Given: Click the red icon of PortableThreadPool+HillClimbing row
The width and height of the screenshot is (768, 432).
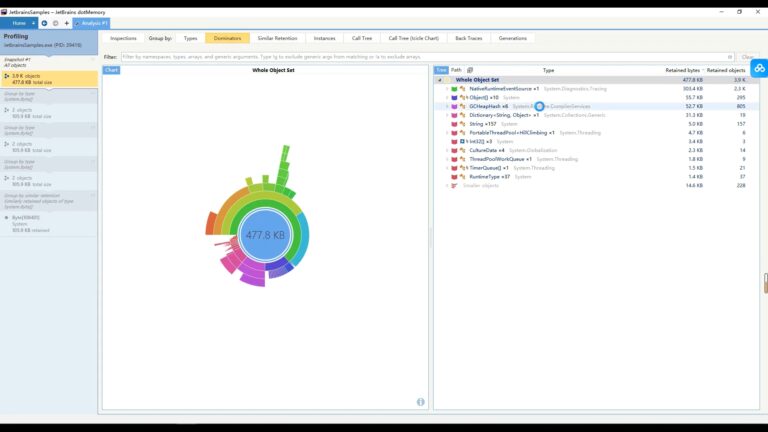Looking at the screenshot, I should (x=454, y=133).
